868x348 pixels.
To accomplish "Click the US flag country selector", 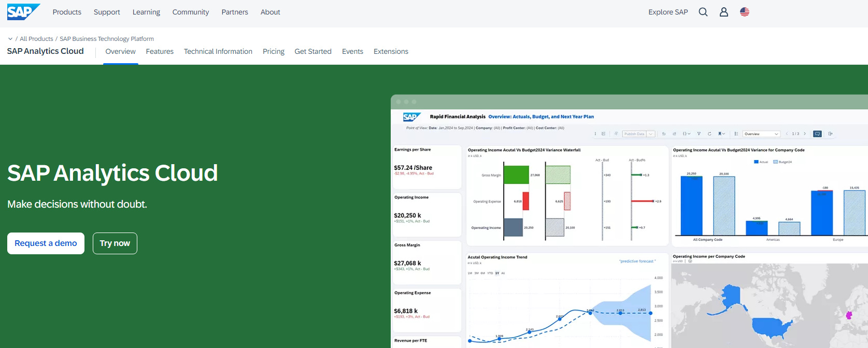I will [x=745, y=12].
